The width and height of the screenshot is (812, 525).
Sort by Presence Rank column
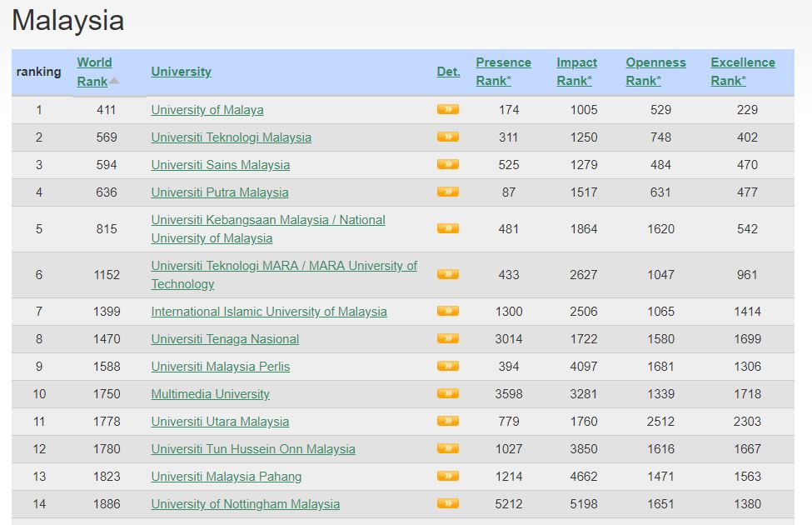click(503, 72)
